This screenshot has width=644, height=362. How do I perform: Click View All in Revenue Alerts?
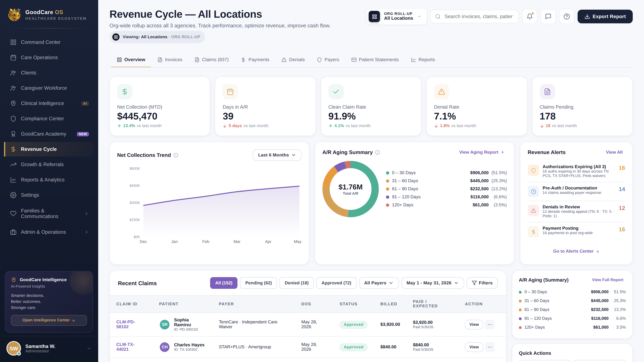(614, 152)
